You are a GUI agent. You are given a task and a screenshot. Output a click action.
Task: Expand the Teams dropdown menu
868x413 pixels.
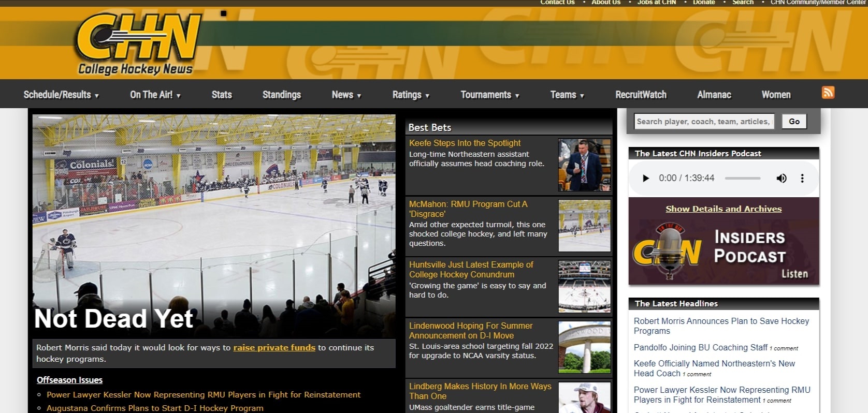[x=567, y=95]
